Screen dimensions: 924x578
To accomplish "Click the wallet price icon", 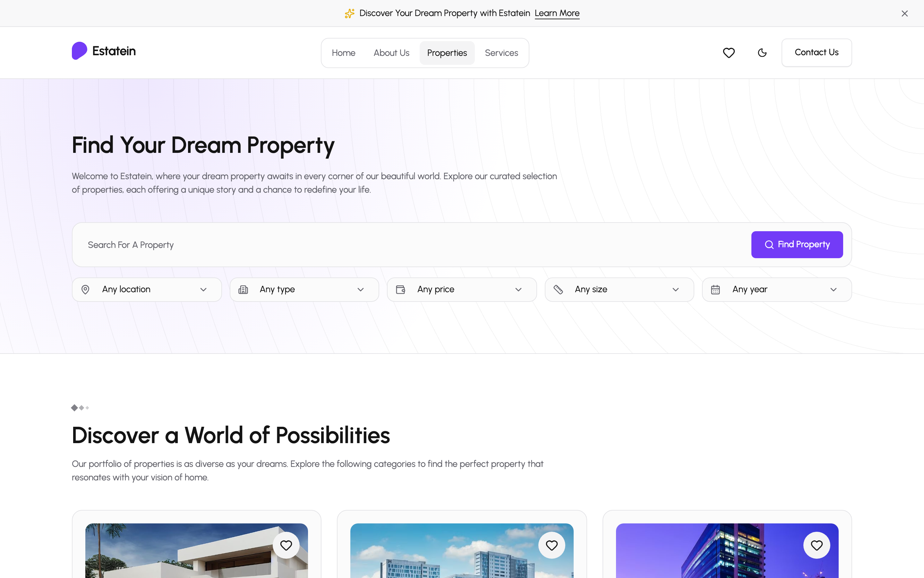I will (400, 289).
